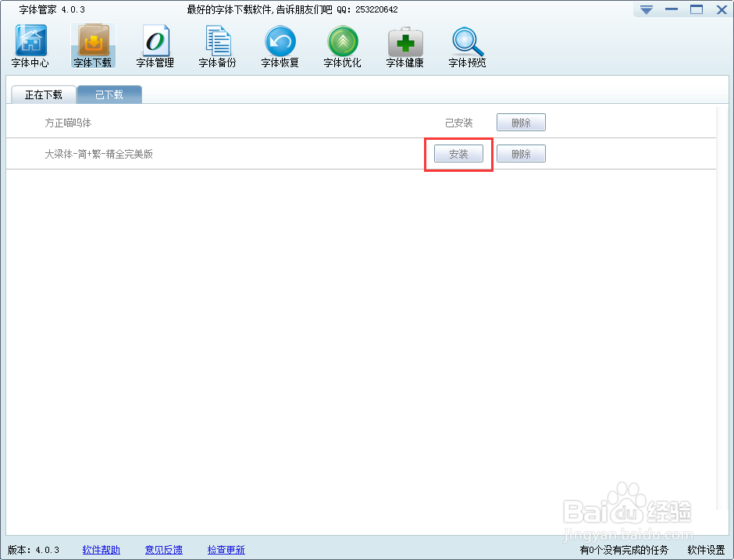Click the 版本: 4.0.3 status text
The width and height of the screenshot is (734, 560).
tap(34, 550)
